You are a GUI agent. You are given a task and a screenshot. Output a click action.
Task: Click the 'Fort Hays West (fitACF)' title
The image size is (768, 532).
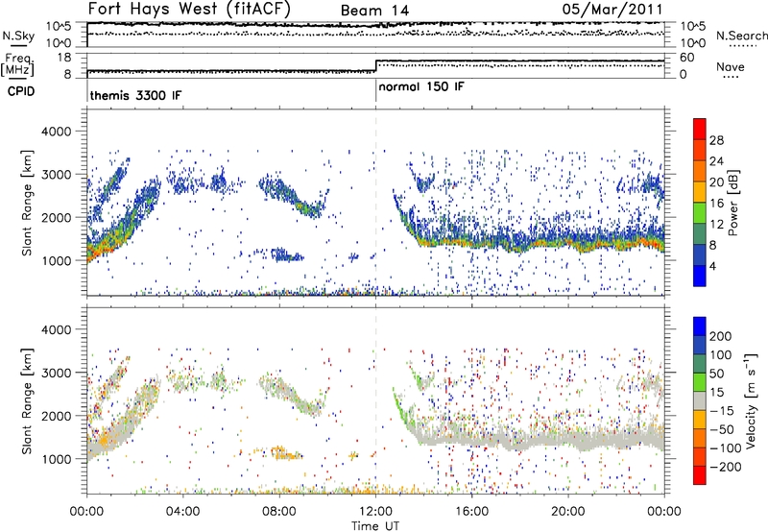(x=189, y=10)
